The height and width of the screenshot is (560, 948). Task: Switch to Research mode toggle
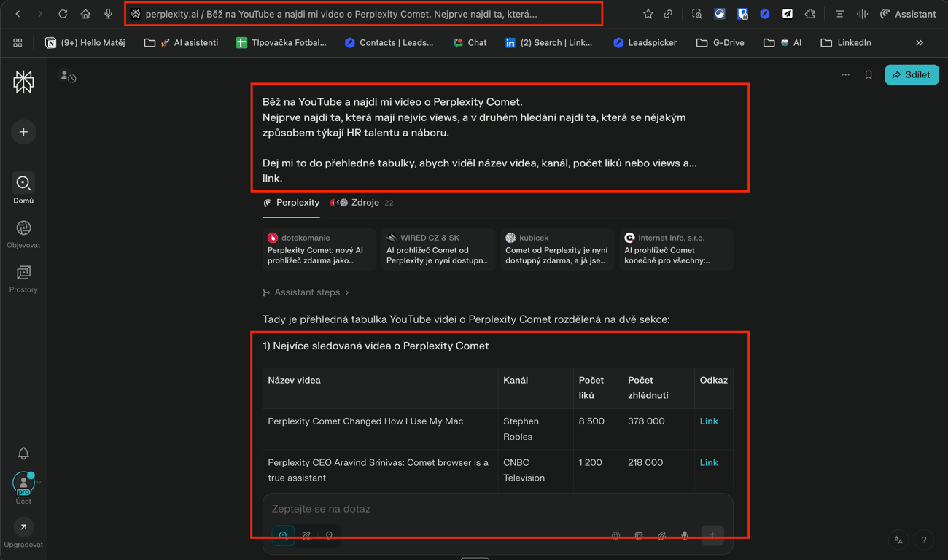(306, 535)
